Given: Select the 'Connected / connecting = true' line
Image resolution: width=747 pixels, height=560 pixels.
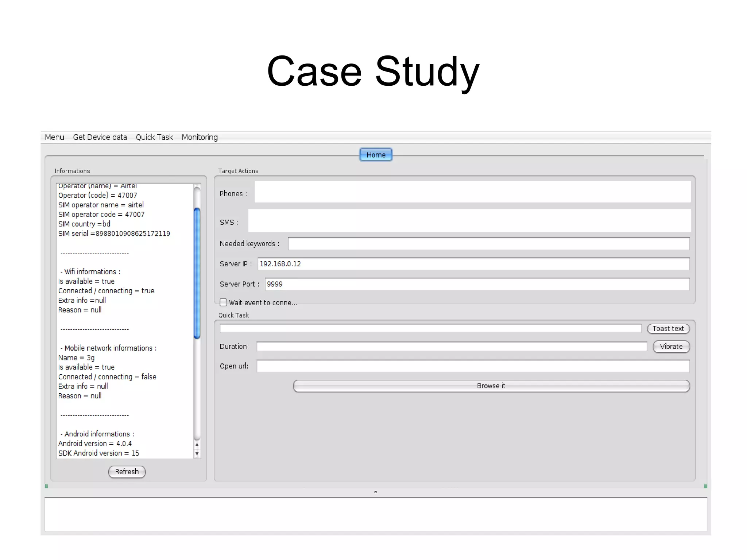Looking at the screenshot, I should tap(106, 291).
